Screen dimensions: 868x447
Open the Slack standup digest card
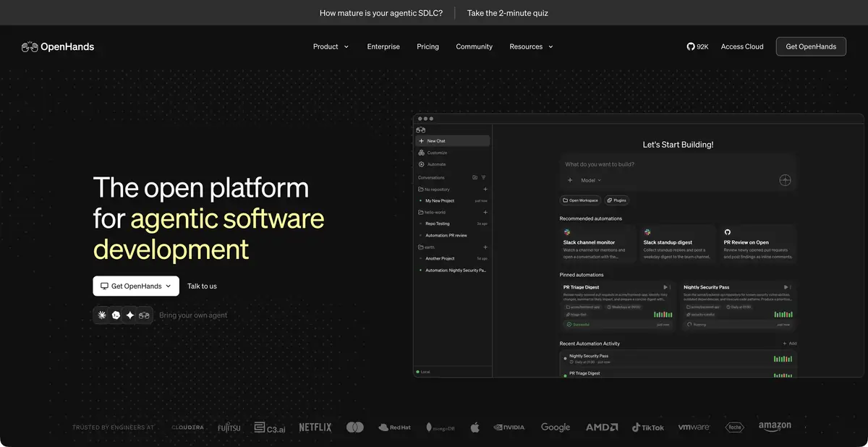click(678, 244)
